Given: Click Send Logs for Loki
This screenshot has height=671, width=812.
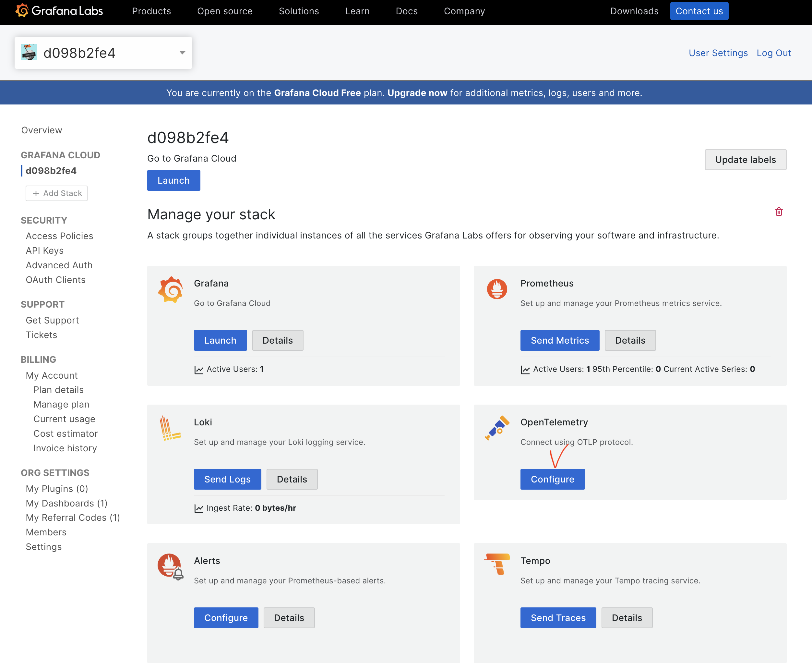Looking at the screenshot, I should point(228,479).
